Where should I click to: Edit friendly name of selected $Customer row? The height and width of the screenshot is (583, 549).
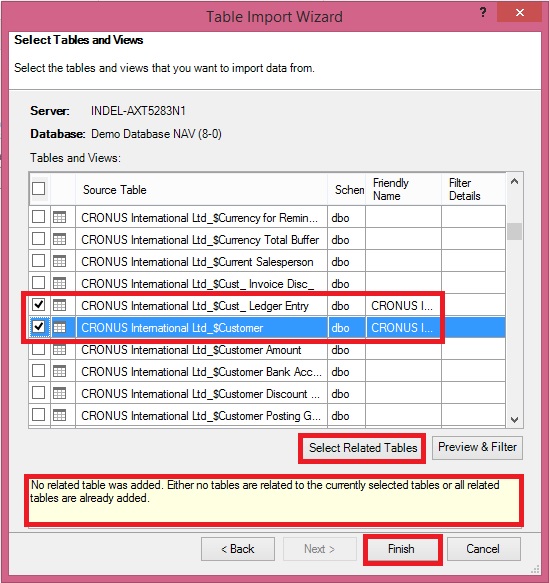[x=403, y=327]
